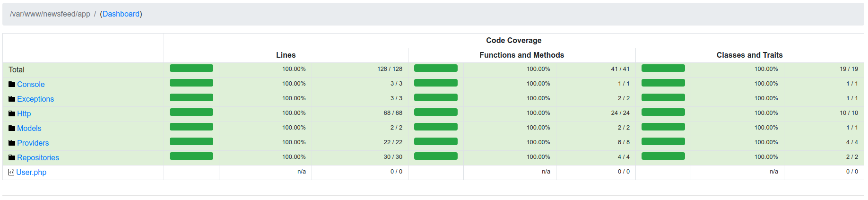Image resolution: width=868 pixels, height=200 pixels.
Task: Open the Models directory link
Action: [x=29, y=128]
